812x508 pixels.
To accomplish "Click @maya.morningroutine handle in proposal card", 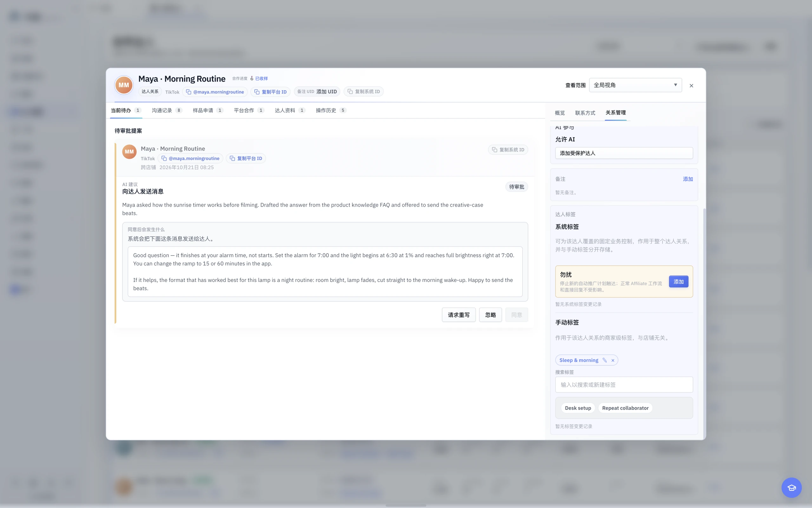I will click(190, 158).
